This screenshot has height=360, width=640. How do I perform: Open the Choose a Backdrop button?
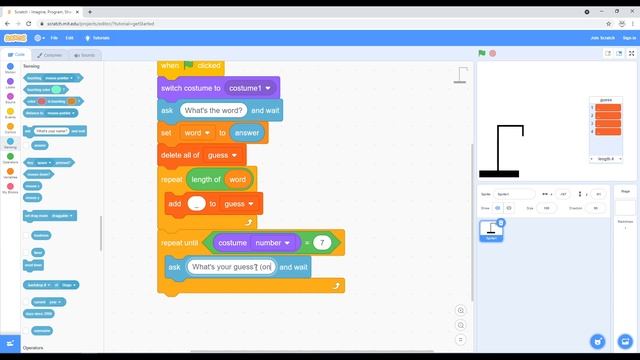pyautogui.click(x=625, y=341)
